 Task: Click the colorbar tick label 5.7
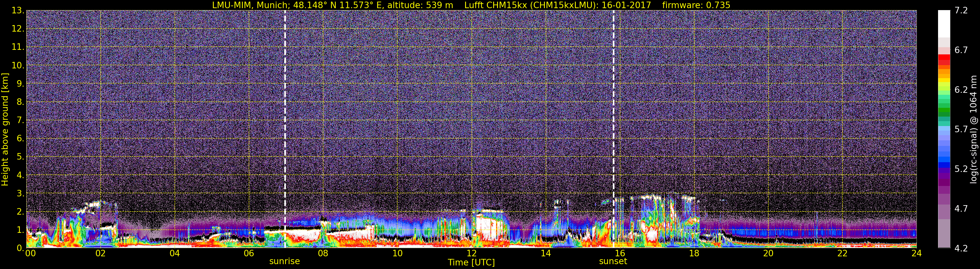click(x=961, y=129)
